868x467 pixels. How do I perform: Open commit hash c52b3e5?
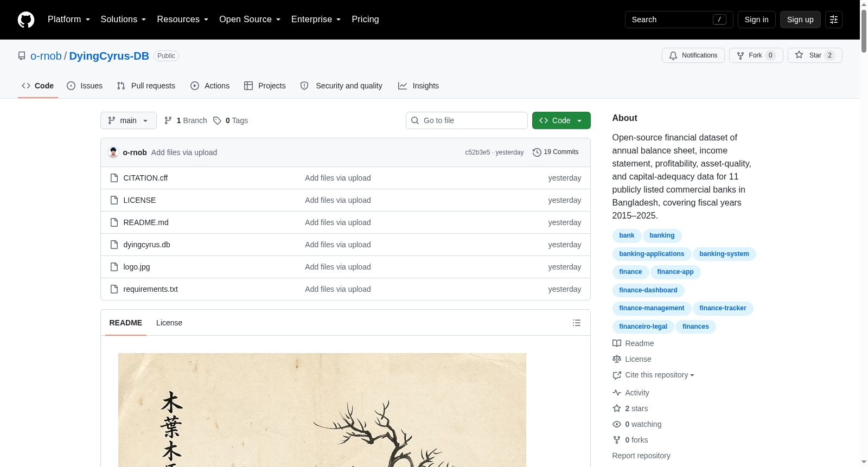tap(477, 152)
